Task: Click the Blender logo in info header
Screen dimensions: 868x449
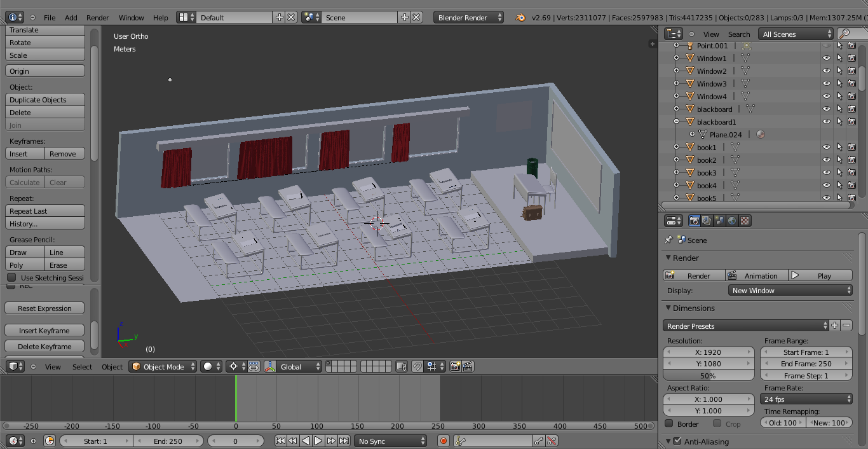Action: click(520, 18)
